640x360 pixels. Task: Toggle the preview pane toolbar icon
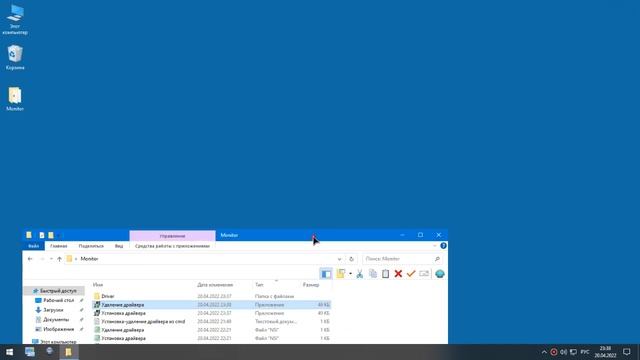coord(326,274)
